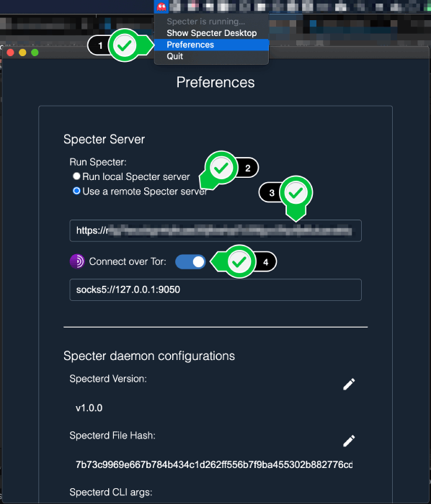Click the green checkmark badge numbered 3
The height and width of the screenshot is (504, 431).
coord(296,193)
